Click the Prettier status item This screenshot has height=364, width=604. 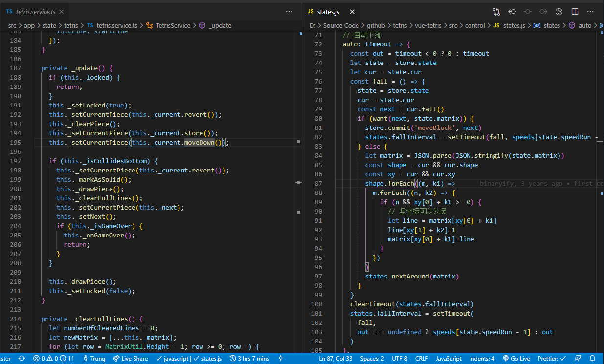click(x=552, y=358)
